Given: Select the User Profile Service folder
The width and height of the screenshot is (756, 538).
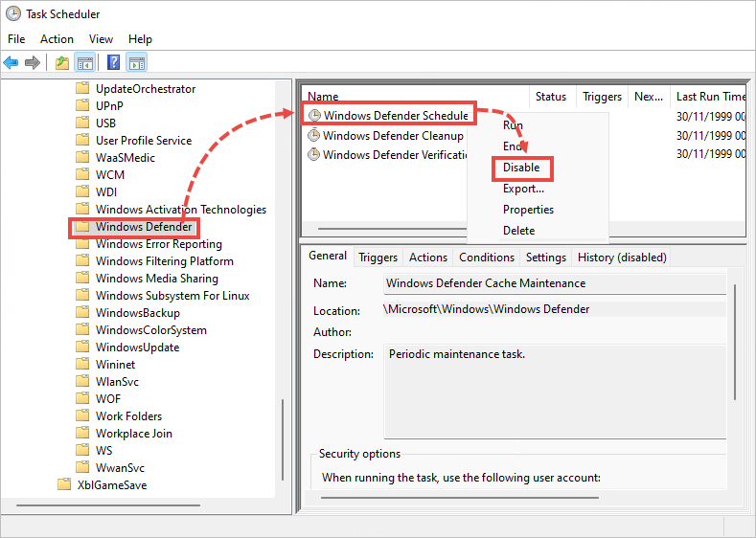Looking at the screenshot, I should (x=144, y=141).
